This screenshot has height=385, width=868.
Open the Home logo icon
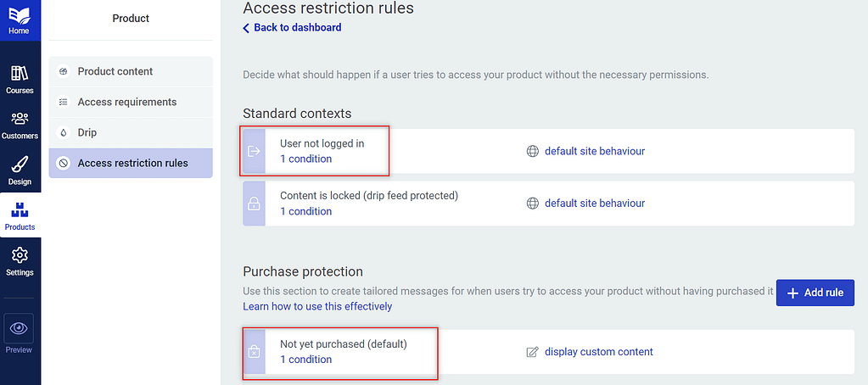pyautogui.click(x=19, y=15)
